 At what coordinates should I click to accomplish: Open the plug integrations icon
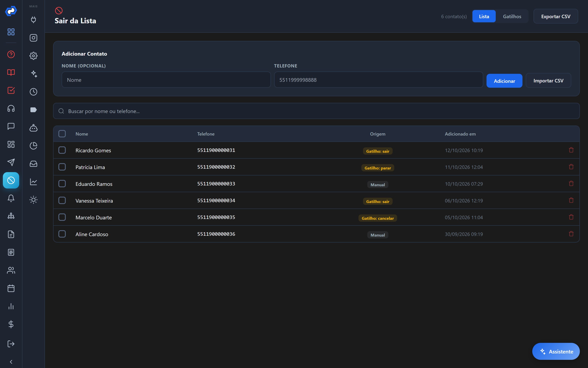point(33,20)
